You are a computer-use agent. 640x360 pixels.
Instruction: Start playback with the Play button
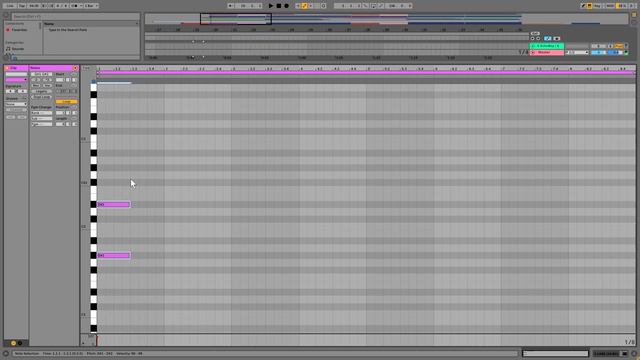[x=271, y=6]
